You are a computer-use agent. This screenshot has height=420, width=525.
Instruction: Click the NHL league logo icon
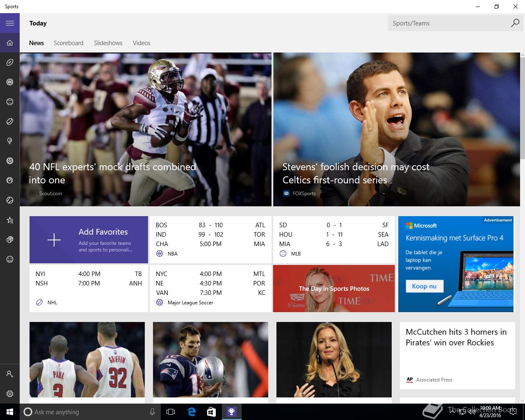(x=39, y=302)
